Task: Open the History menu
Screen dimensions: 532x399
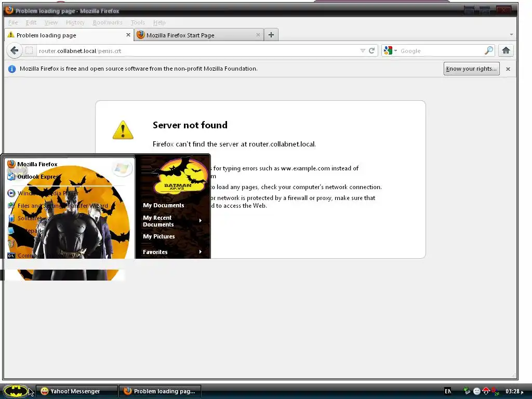Action: 75,22
